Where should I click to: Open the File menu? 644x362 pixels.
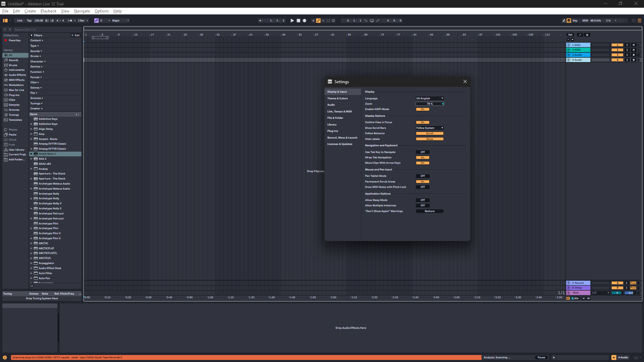(5, 11)
